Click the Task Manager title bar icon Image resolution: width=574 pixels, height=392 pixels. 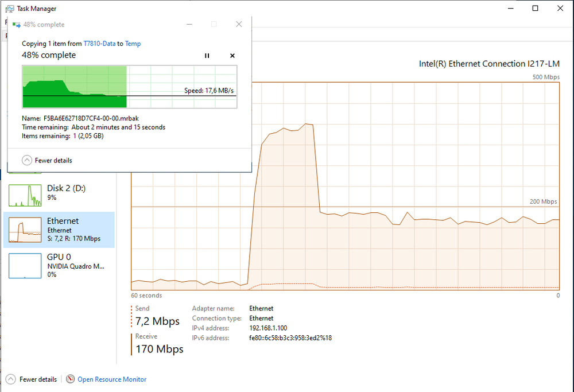10,9
